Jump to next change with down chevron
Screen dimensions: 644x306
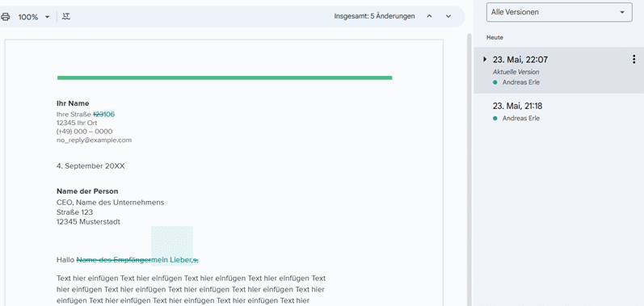tap(448, 16)
